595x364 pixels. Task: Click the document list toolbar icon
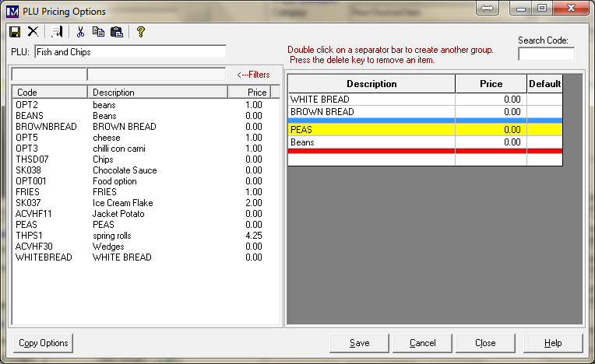click(57, 32)
